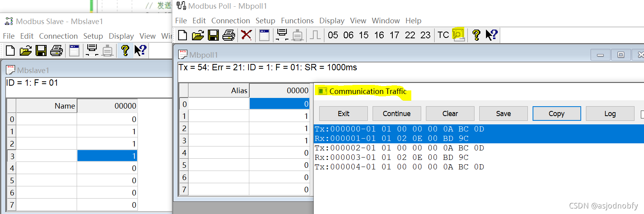Screen dimensions: 644x214
Task: Open File menu in Modbus Poll
Action: coord(181,21)
